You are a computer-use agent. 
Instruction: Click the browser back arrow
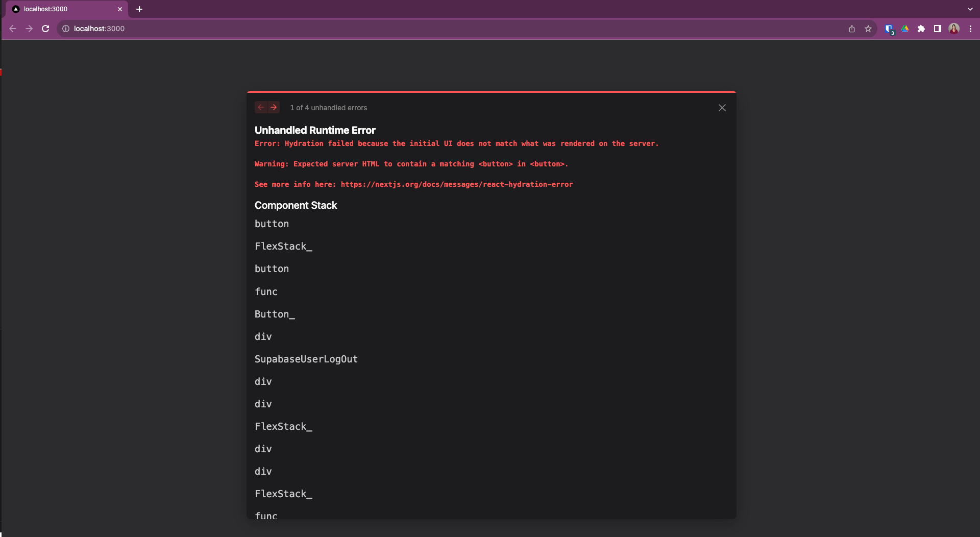[13, 29]
